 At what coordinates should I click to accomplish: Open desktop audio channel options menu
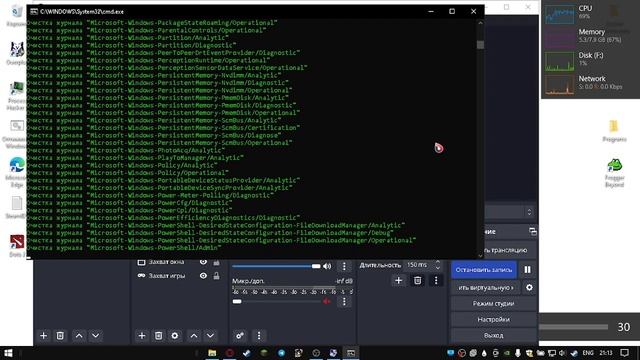tap(344, 266)
